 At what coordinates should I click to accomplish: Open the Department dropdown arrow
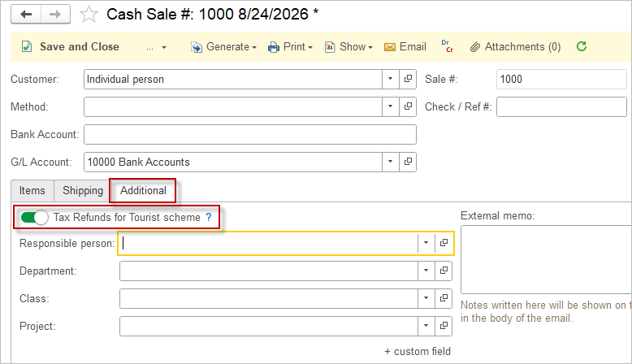[x=426, y=271]
